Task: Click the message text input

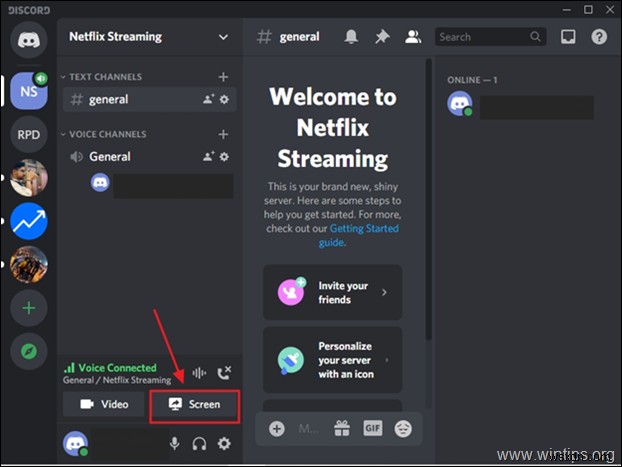Action: (308, 429)
